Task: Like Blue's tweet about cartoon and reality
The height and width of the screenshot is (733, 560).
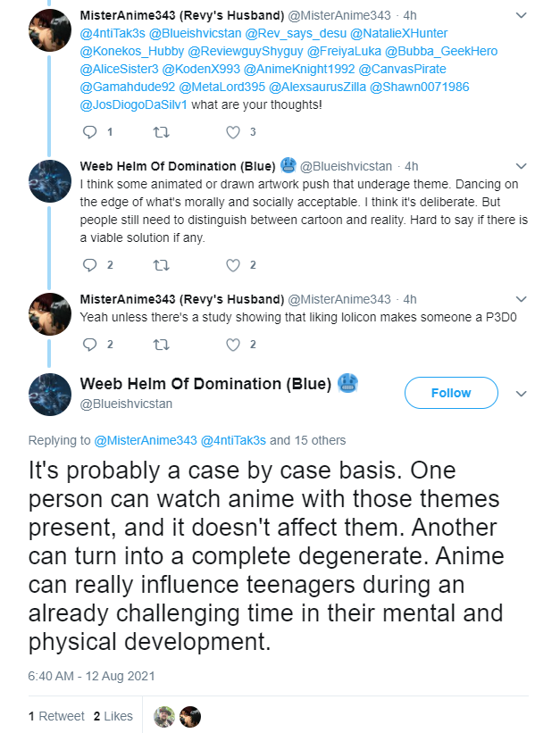Action: pos(233,265)
